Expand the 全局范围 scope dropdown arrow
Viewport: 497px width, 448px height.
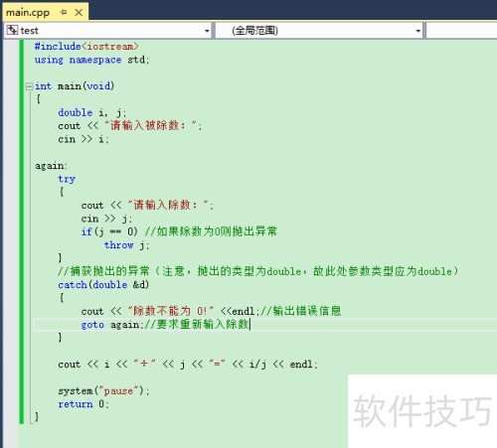tap(417, 31)
